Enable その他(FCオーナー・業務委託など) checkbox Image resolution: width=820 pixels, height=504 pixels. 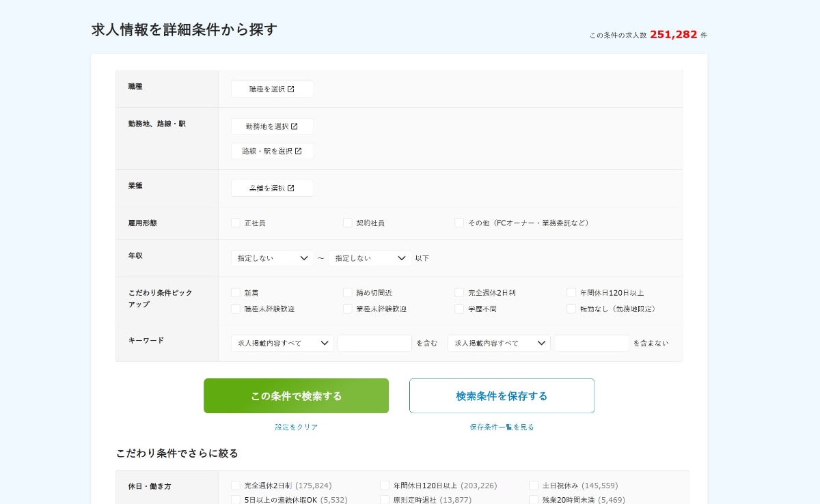(x=459, y=223)
